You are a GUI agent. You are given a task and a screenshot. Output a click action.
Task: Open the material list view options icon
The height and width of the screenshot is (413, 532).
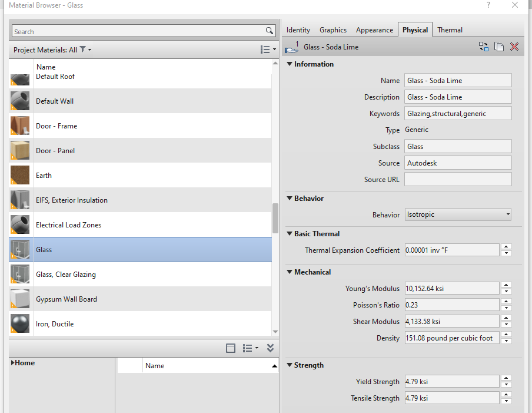tap(266, 49)
